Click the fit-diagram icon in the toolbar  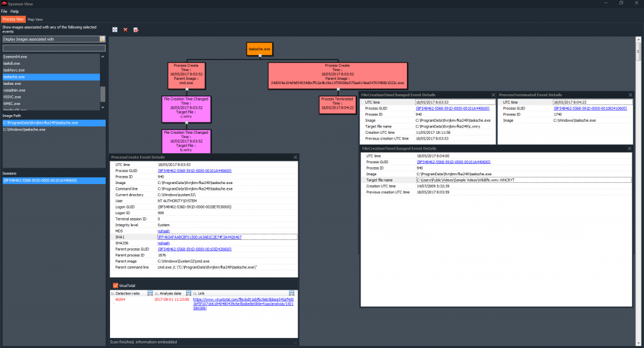114,30
